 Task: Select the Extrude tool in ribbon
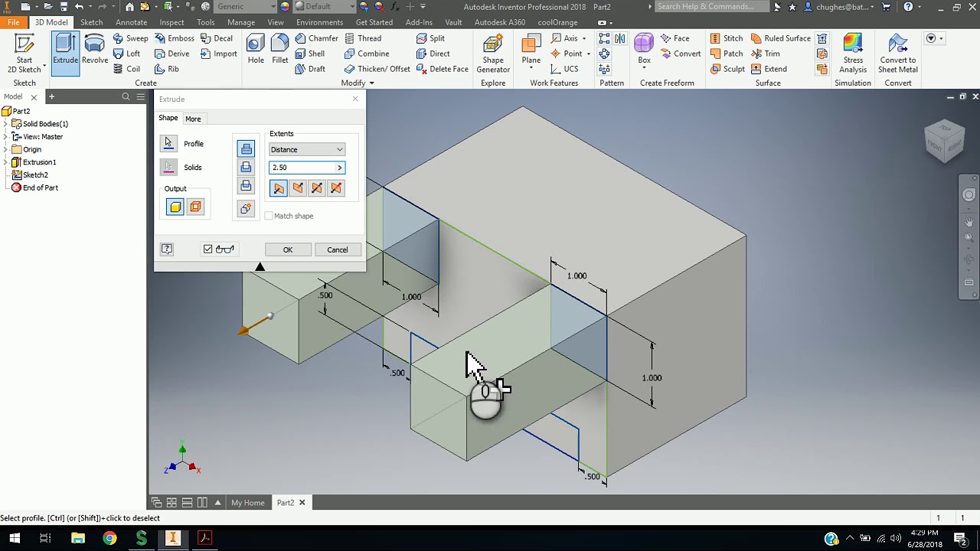66,52
